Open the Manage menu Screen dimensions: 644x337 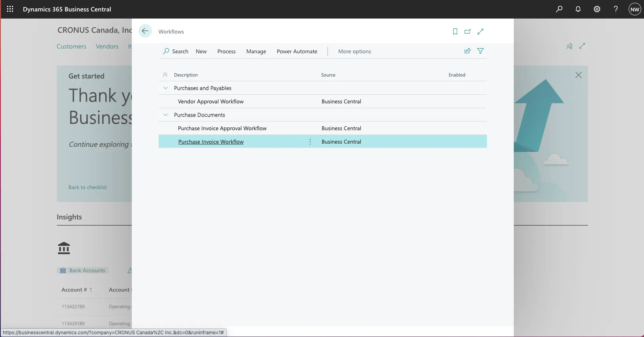256,51
